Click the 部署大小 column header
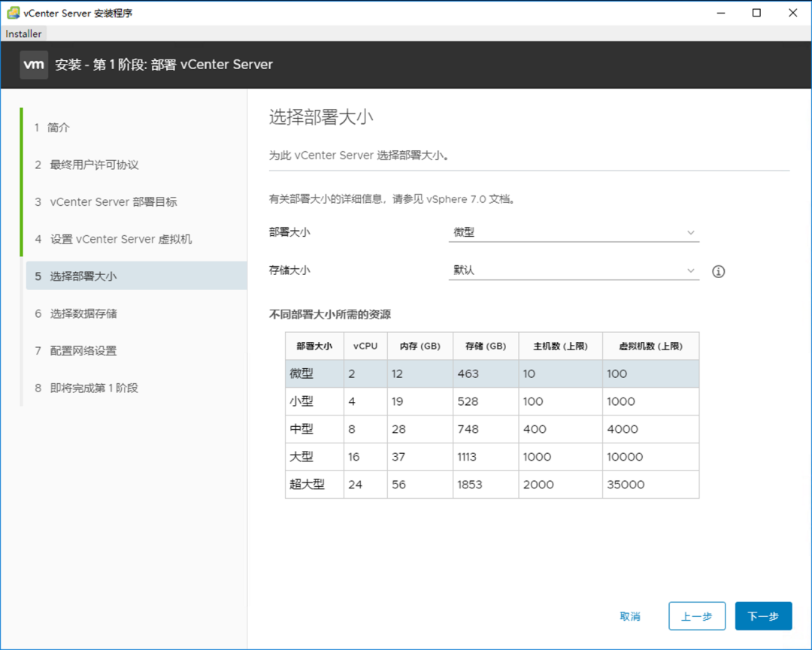 pyautogui.click(x=314, y=346)
